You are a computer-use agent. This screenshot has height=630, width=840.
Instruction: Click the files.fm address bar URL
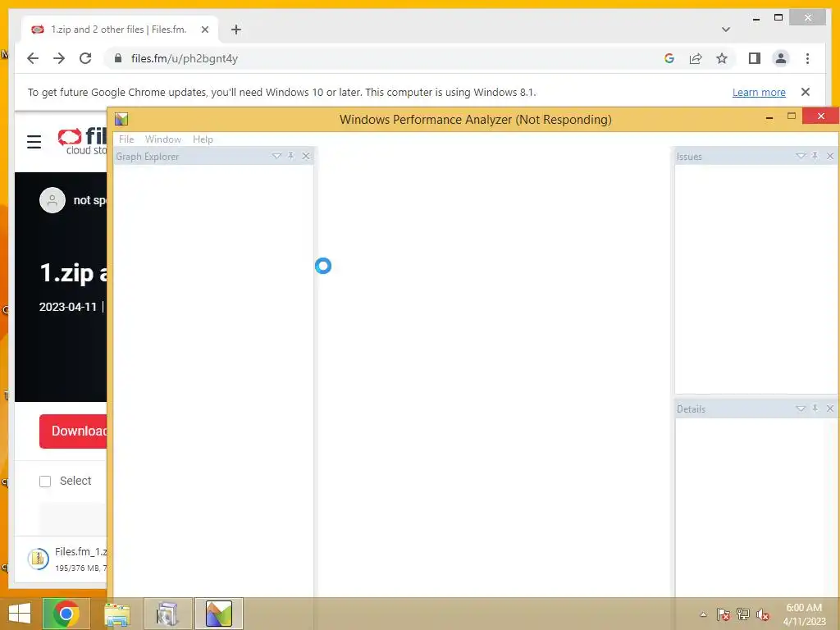coord(185,58)
